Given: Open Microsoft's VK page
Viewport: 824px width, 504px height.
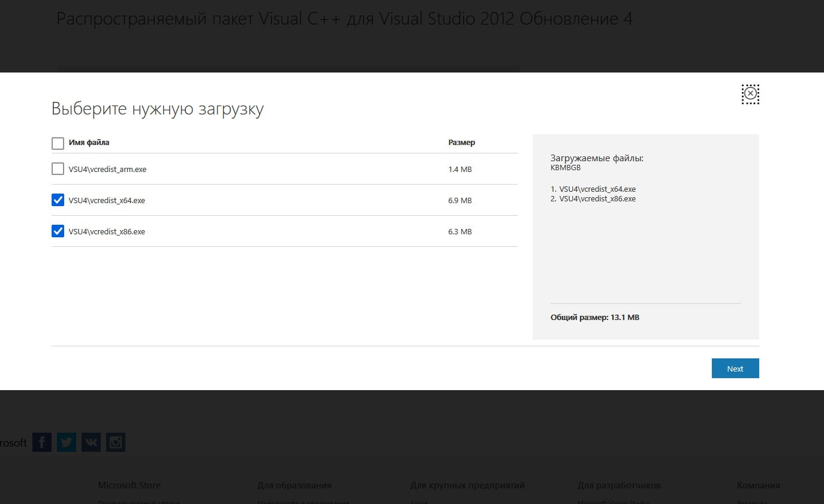Looking at the screenshot, I should click(91, 442).
